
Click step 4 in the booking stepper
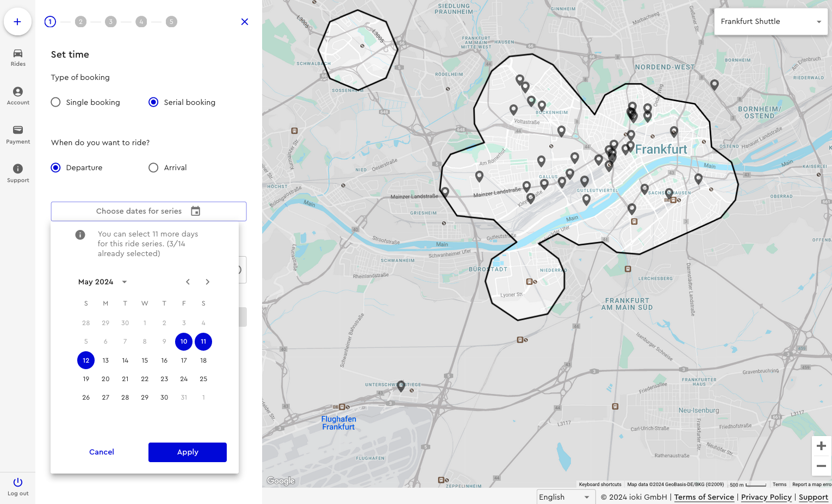[x=141, y=22]
